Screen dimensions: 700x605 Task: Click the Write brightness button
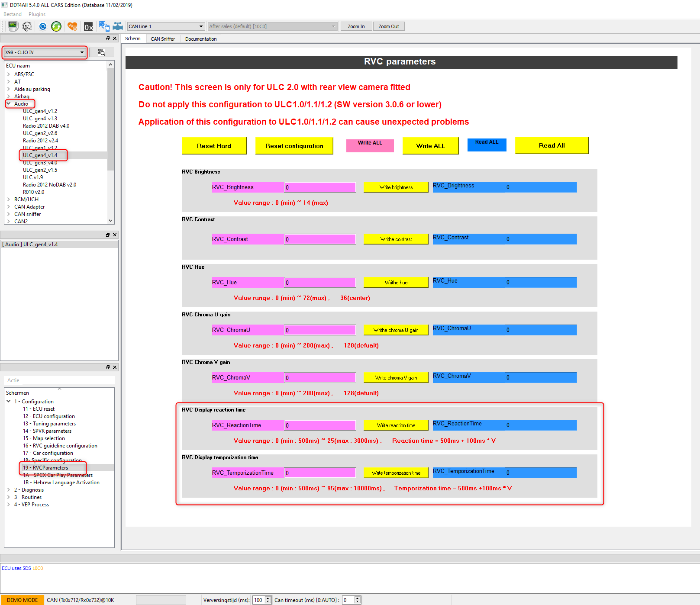coord(396,187)
